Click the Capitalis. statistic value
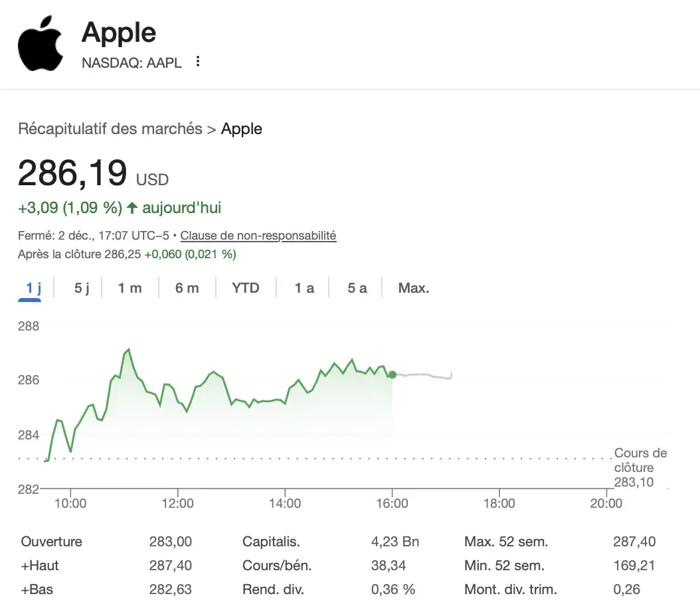The height and width of the screenshot is (616, 700). (x=394, y=542)
